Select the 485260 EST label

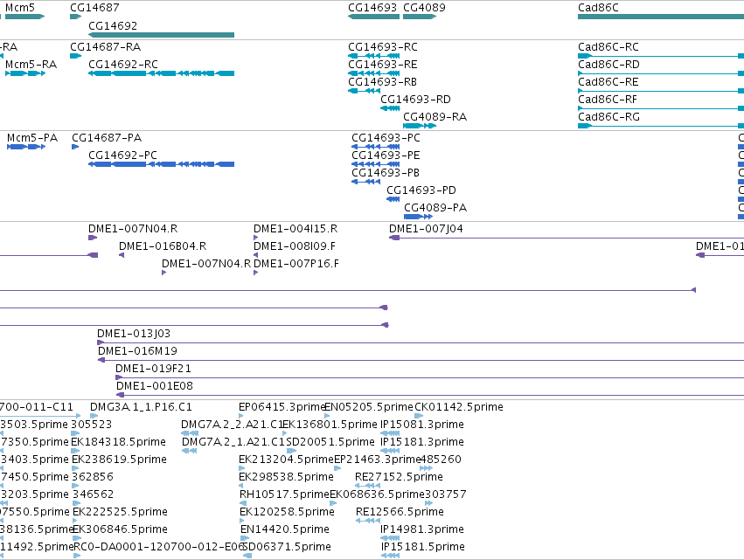[x=442, y=460]
